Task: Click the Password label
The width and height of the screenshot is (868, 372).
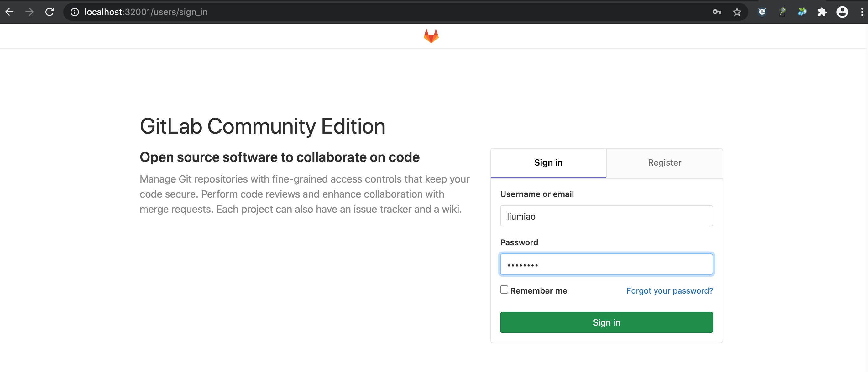Action: click(519, 242)
